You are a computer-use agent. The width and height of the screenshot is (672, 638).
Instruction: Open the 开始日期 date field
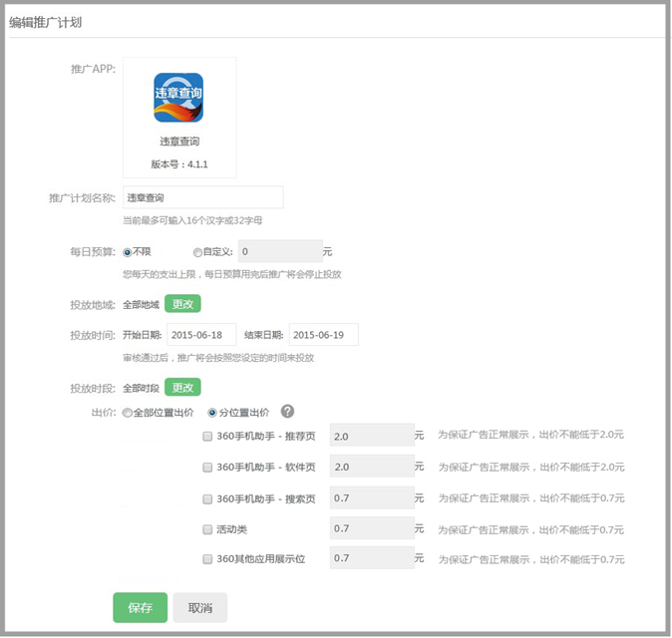(x=201, y=335)
